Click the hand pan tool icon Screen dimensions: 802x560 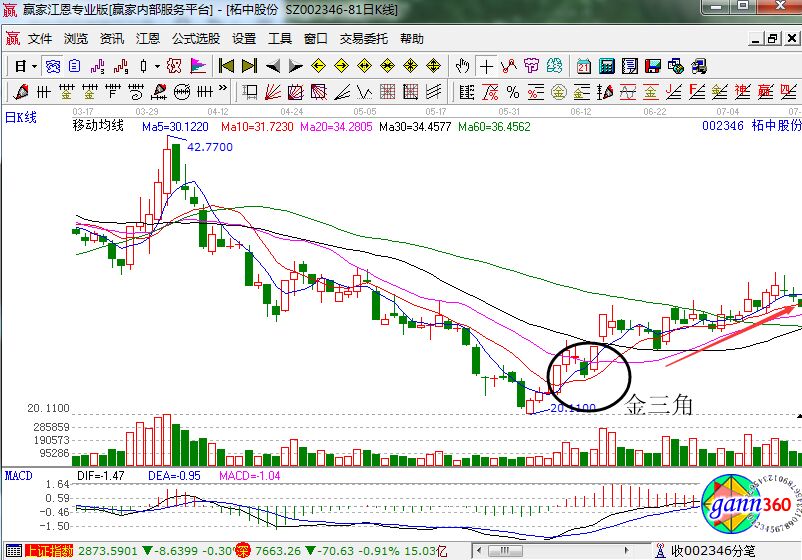(x=463, y=66)
